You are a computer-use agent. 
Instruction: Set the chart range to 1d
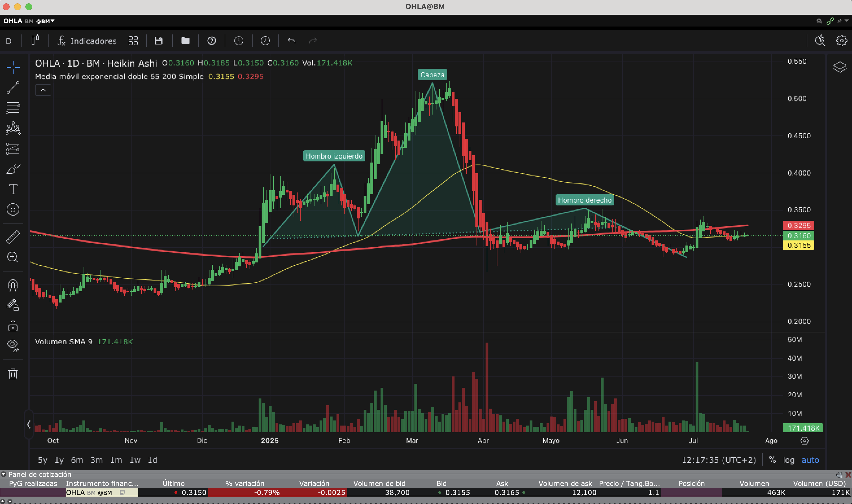tap(152, 460)
